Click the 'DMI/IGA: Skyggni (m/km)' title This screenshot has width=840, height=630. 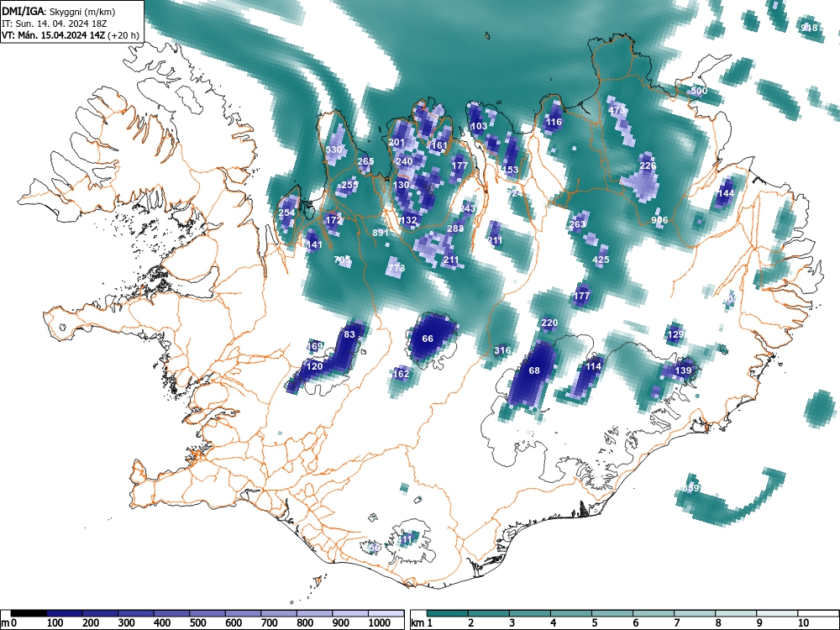tap(59, 11)
